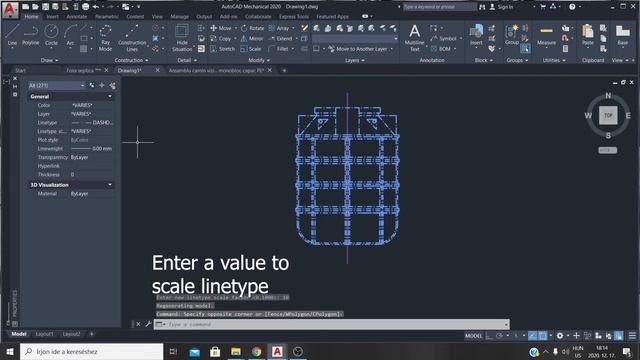Image resolution: width=640 pixels, height=360 pixels.
Task: Select the Line draw tool
Action: point(12,35)
